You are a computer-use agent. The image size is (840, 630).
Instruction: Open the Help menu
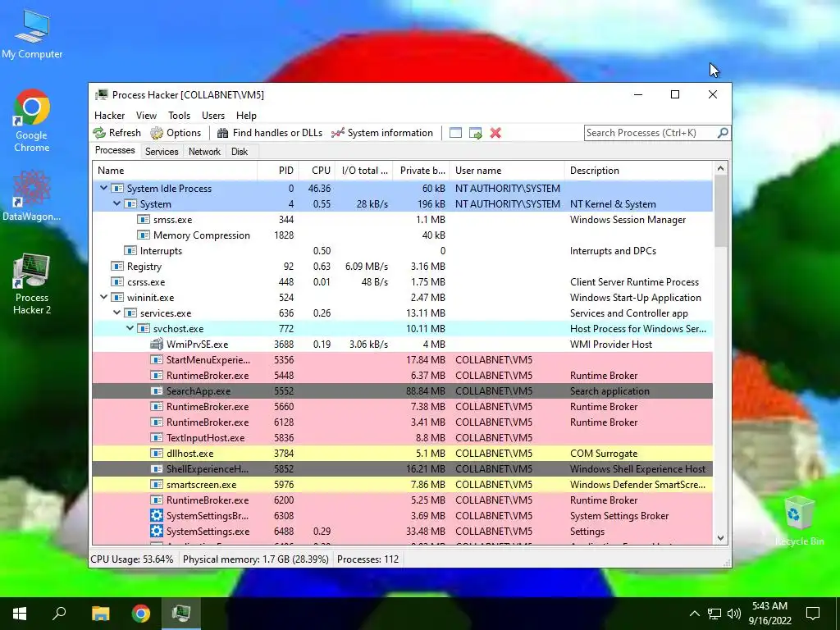coord(246,116)
